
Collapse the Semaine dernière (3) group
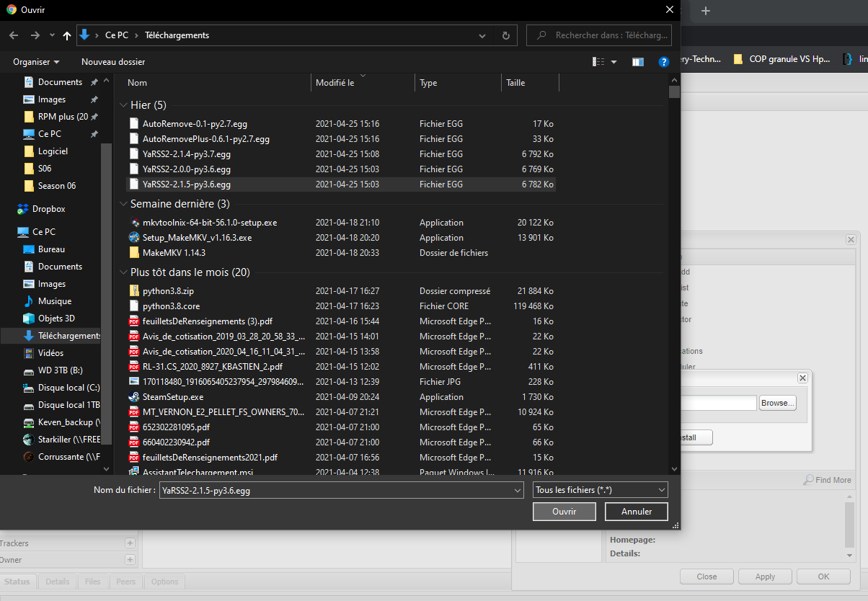pos(124,204)
